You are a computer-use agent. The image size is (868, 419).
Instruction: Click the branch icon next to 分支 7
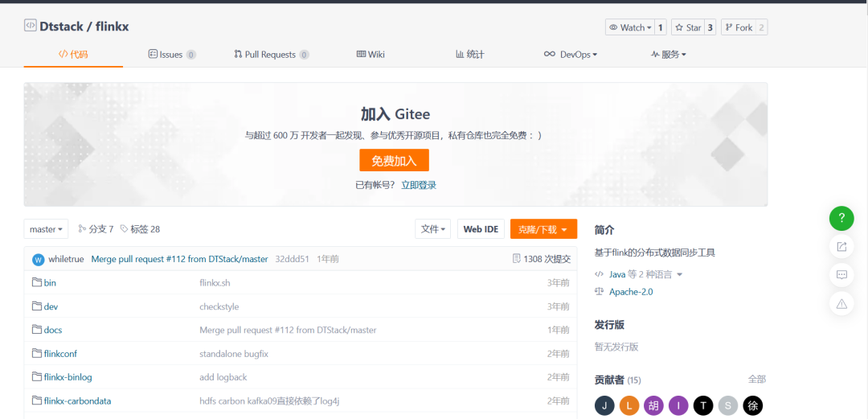click(82, 229)
